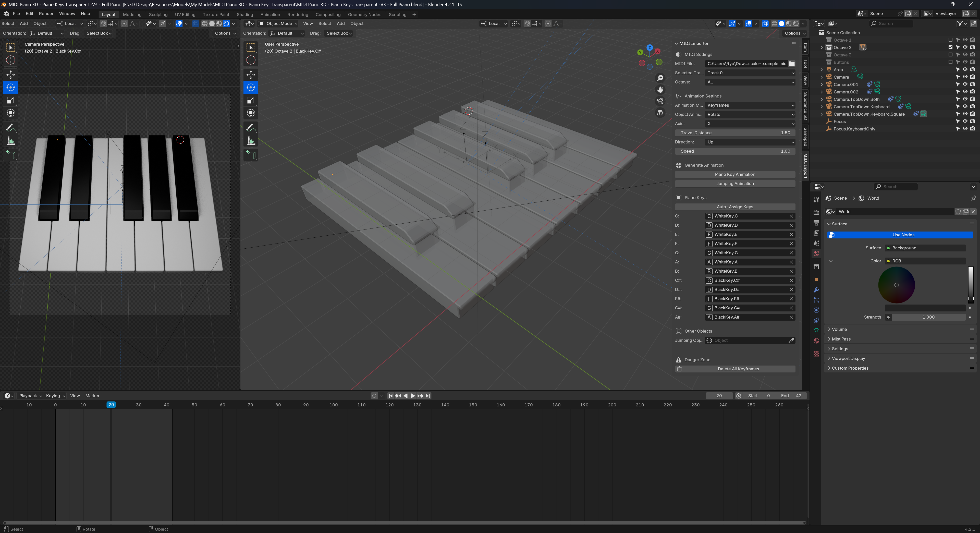
Task: Open the Keying popover in timeline
Action: tap(55, 396)
